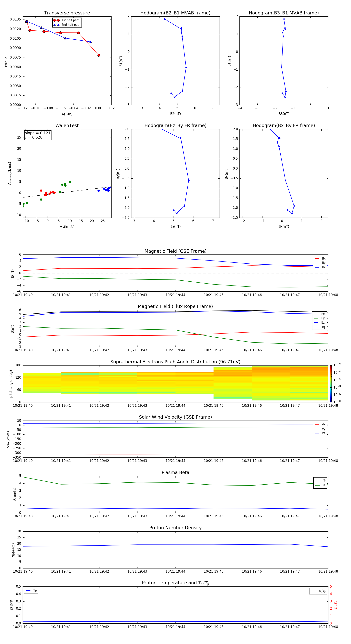
Task: Select the Vx entry in the velocity legend
Action: 320,424
